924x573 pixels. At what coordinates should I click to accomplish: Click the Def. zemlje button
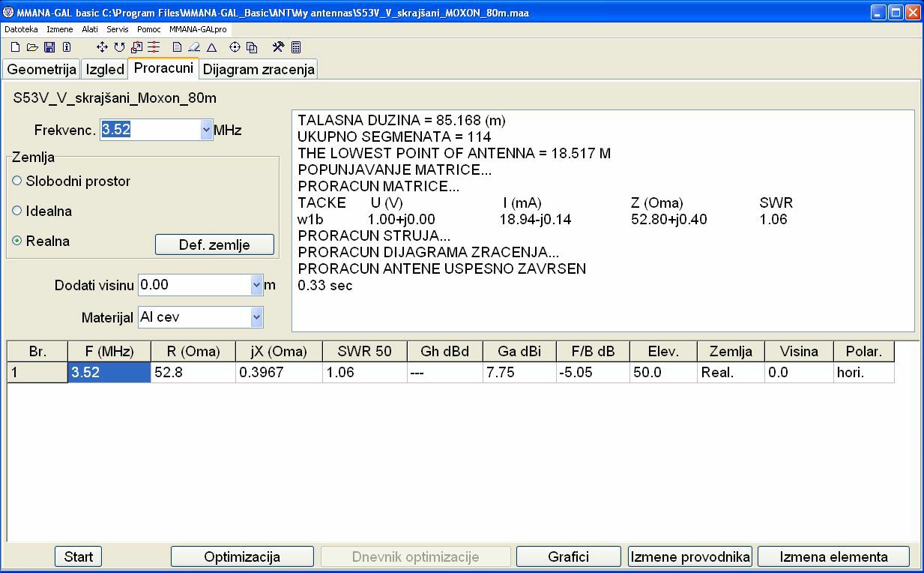(x=214, y=244)
